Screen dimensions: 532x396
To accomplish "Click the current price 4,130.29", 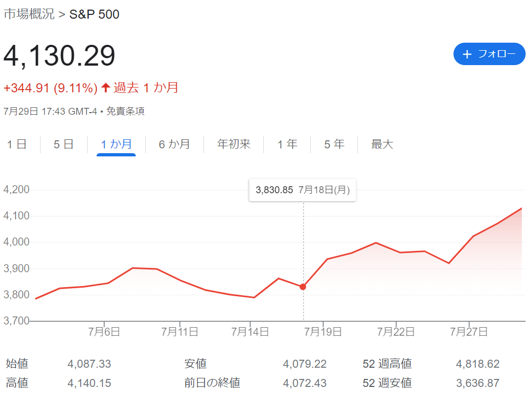I will (x=60, y=56).
